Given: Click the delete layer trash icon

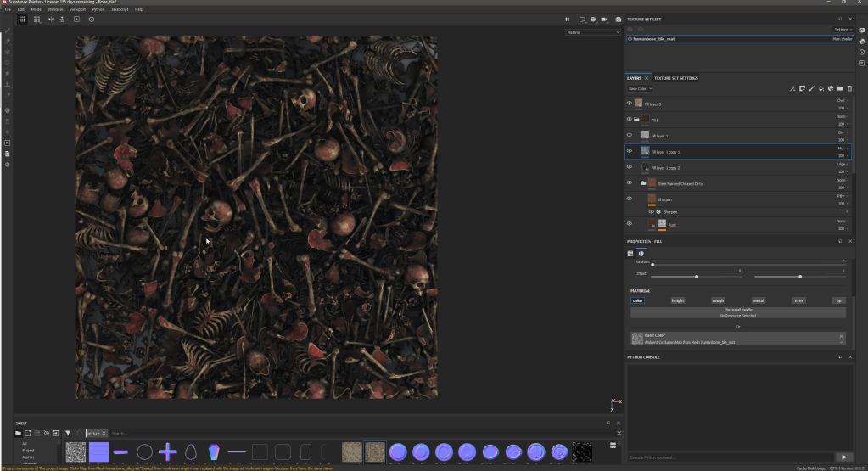Looking at the screenshot, I should point(849,88).
